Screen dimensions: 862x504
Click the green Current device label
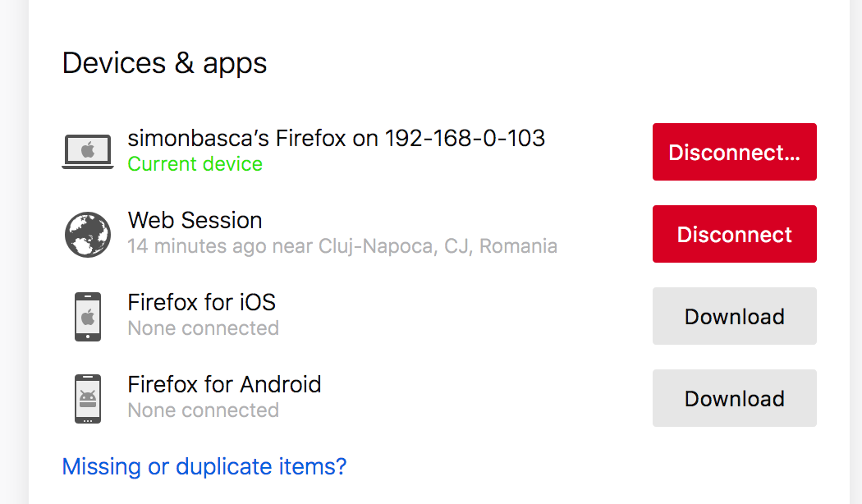click(x=195, y=164)
